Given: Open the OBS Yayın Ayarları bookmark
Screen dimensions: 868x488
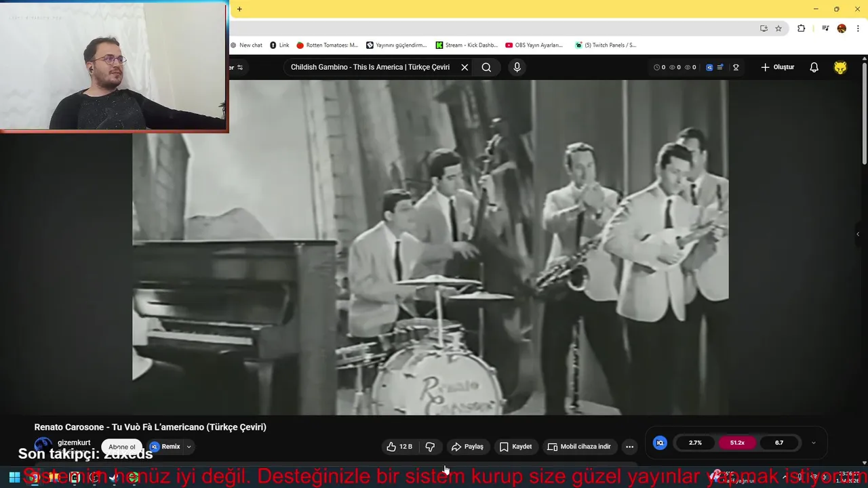Looking at the screenshot, I should click(x=534, y=45).
